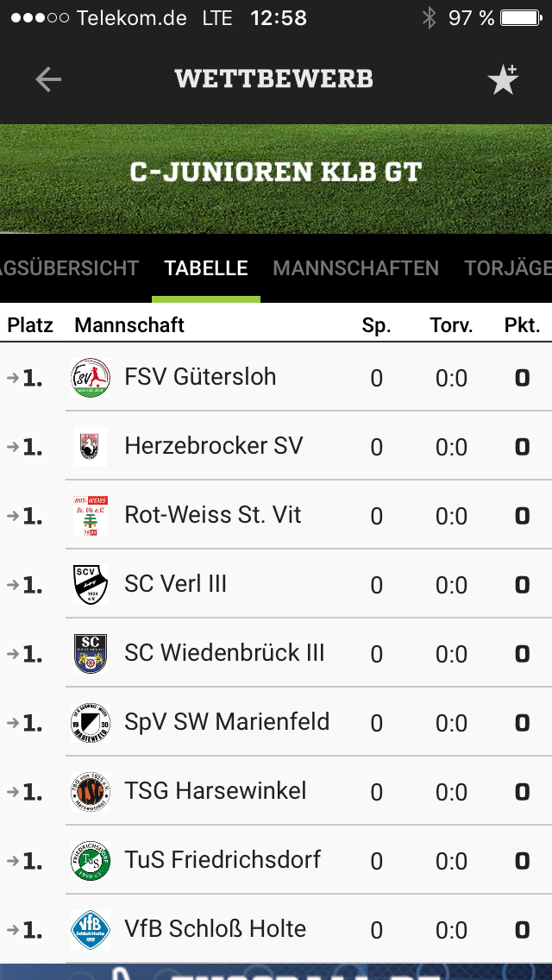Viewport: 552px width, 980px height.
Task: Tap the SpV SW Marienfeld logo
Action: click(x=91, y=723)
